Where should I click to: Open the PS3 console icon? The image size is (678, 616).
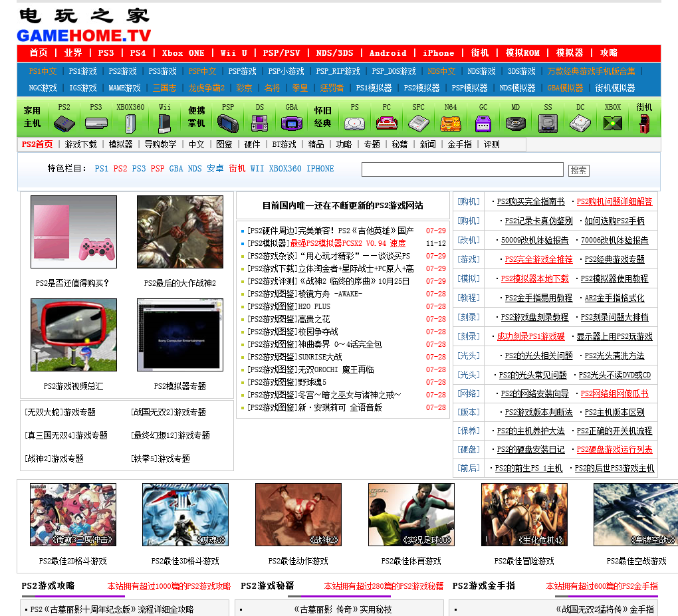tap(96, 123)
